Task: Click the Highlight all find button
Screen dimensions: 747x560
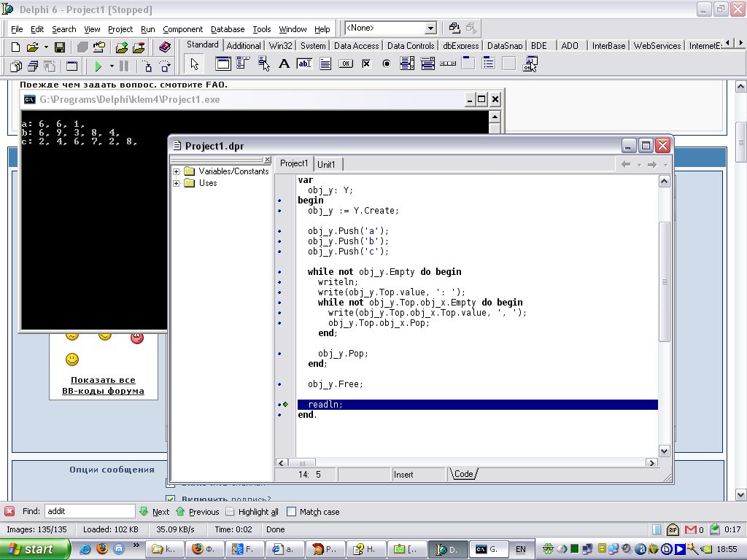Action: [252, 512]
